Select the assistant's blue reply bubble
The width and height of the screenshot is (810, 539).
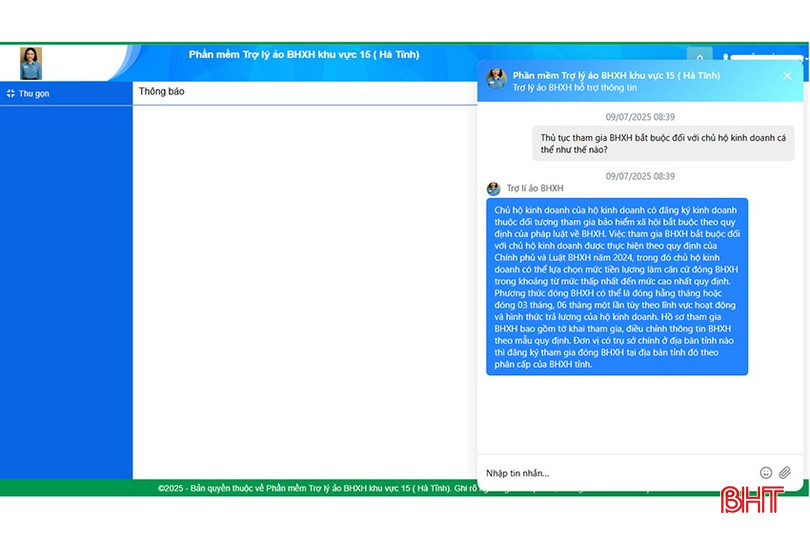[x=617, y=287]
